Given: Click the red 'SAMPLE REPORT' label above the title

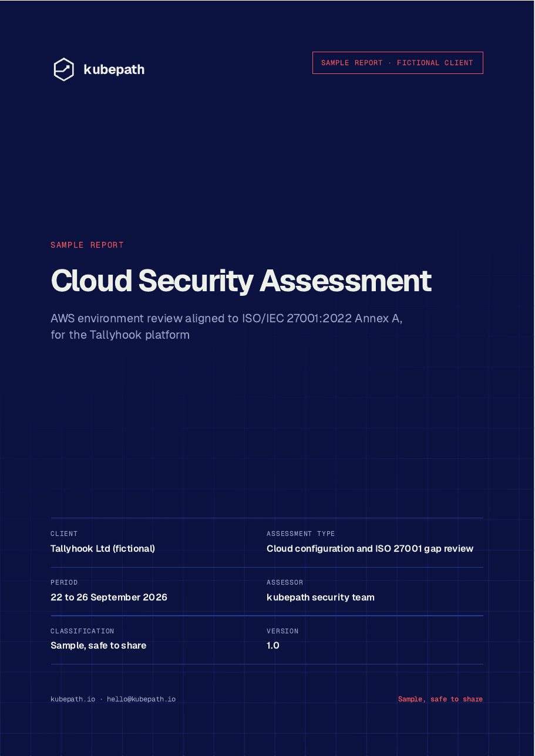Looking at the screenshot, I should click(88, 245).
